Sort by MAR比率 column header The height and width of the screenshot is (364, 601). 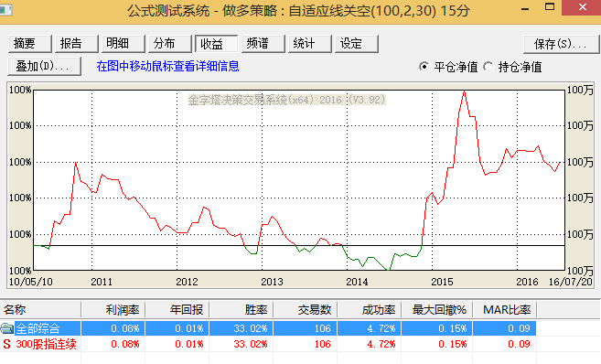(x=504, y=310)
